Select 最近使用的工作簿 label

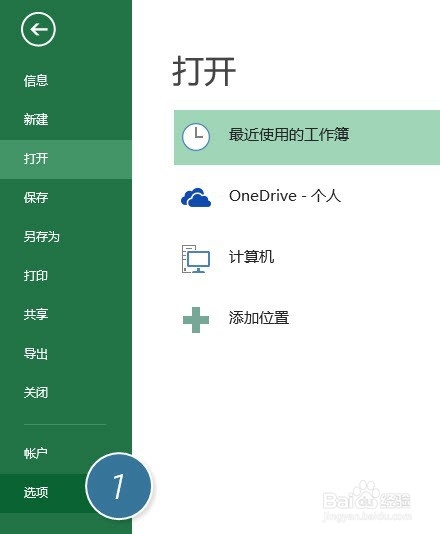[289, 135]
